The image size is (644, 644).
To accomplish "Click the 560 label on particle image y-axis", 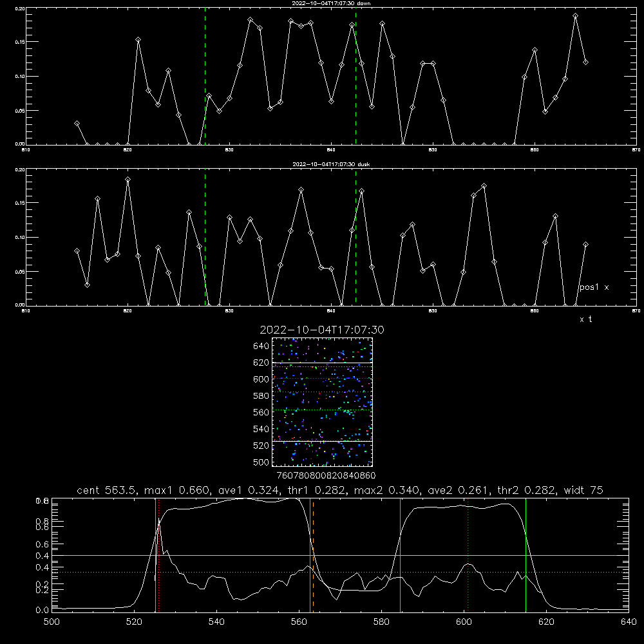I will click(x=261, y=412).
